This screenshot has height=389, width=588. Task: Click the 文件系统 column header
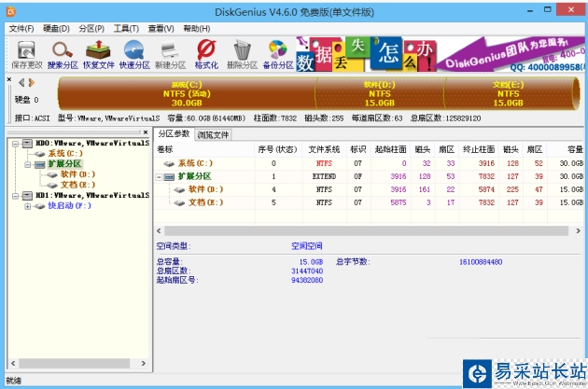click(324, 149)
